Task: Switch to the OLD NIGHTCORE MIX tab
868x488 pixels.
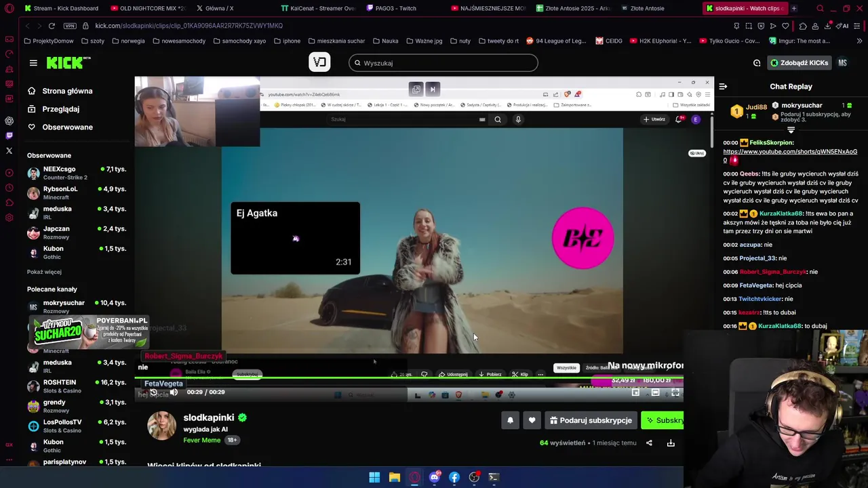Action: [x=147, y=8]
